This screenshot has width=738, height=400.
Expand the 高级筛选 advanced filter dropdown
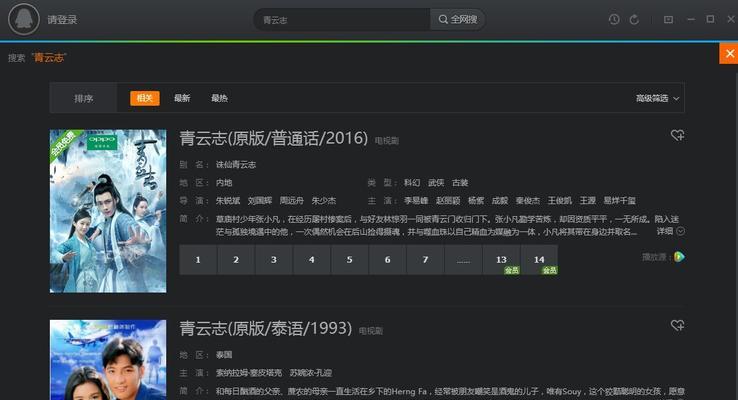click(x=658, y=98)
